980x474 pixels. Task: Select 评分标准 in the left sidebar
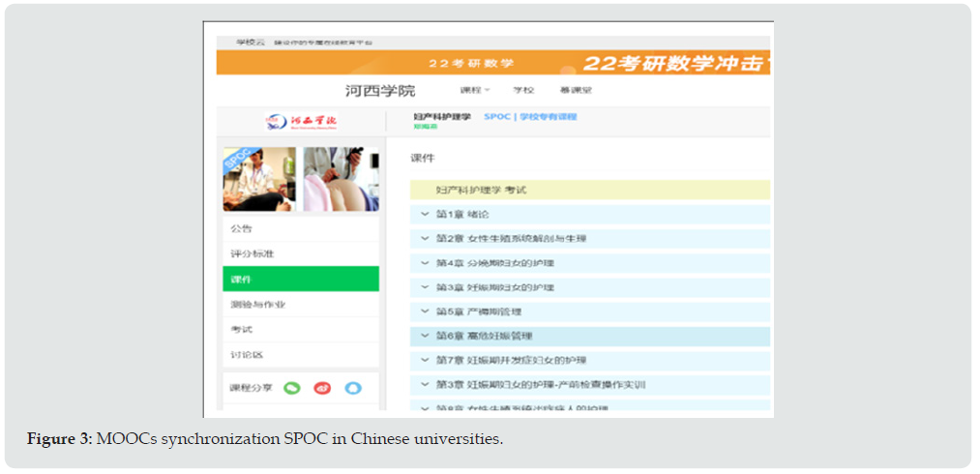pos(252,253)
